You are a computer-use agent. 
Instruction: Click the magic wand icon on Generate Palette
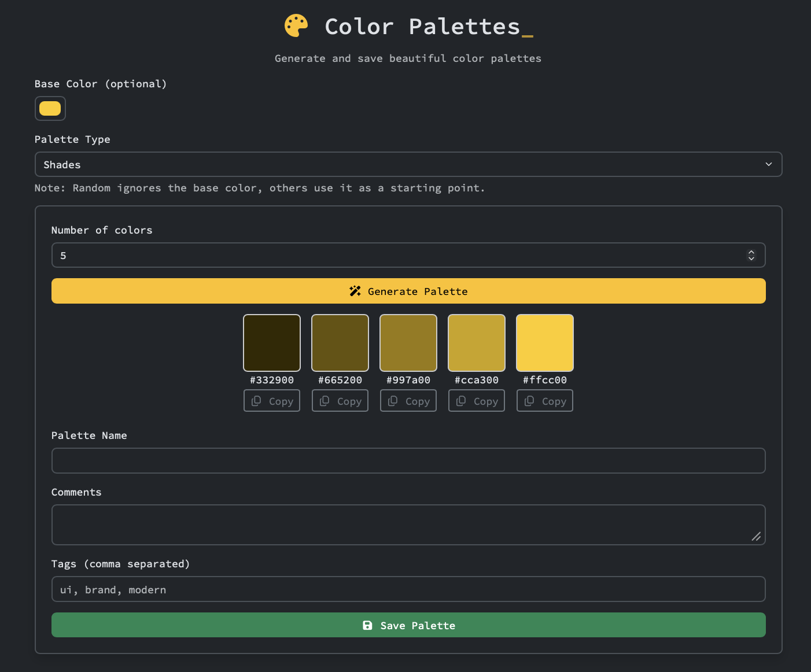(x=355, y=291)
